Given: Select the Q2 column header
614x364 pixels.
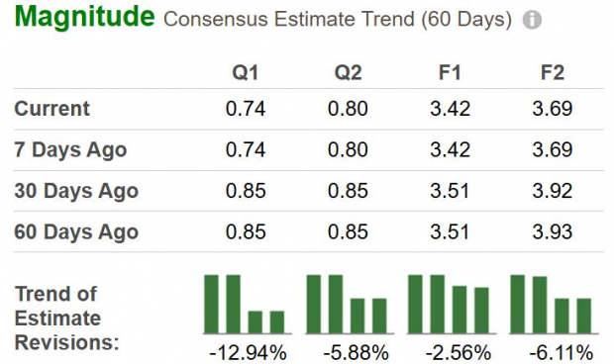Looking at the screenshot, I should click(348, 73).
